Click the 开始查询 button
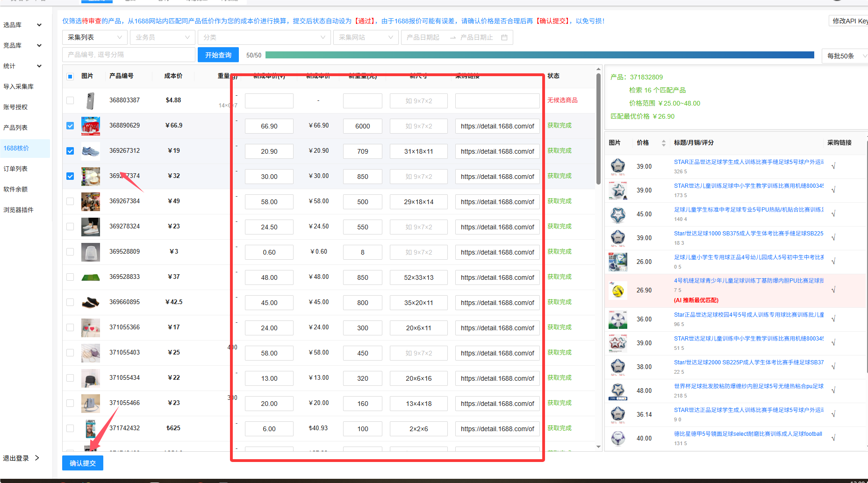Image resolution: width=868 pixels, height=483 pixels. click(218, 55)
